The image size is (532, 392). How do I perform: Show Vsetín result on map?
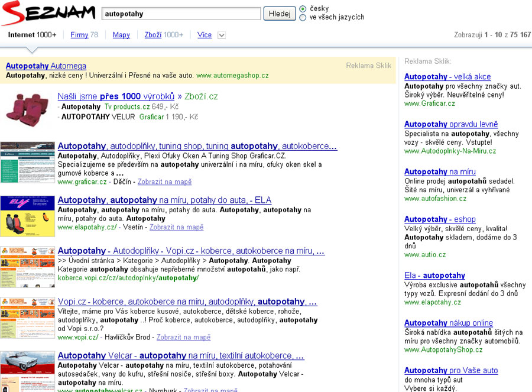point(176,227)
